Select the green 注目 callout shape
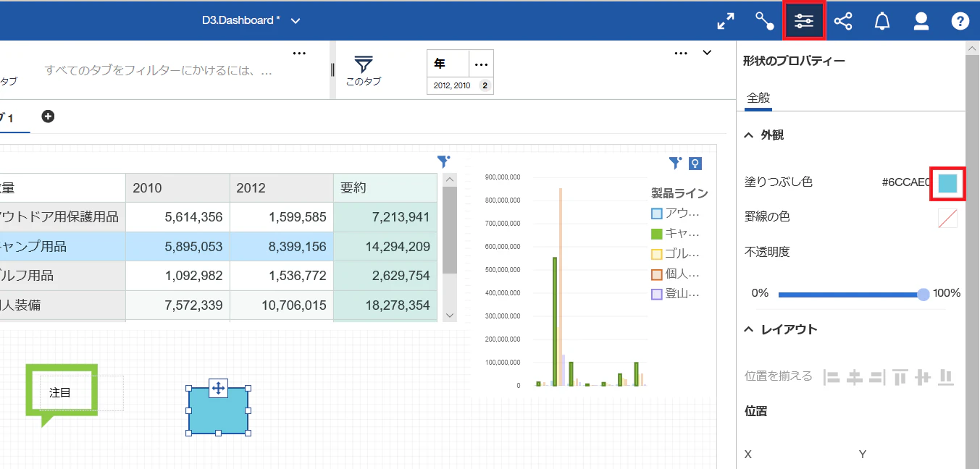Screen dimensions: 980x469 click(x=61, y=394)
